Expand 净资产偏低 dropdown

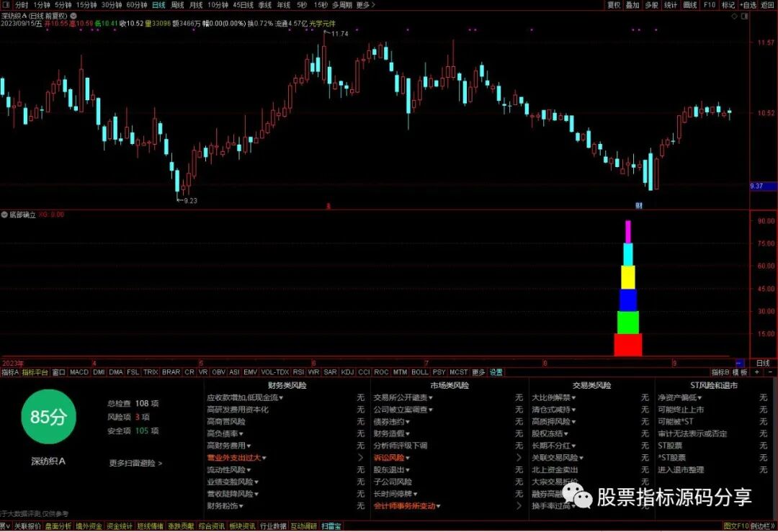(x=680, y=397)
